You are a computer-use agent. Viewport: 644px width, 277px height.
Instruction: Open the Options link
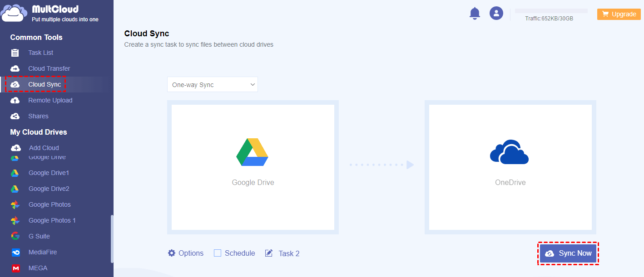click(x=191, y=253)
